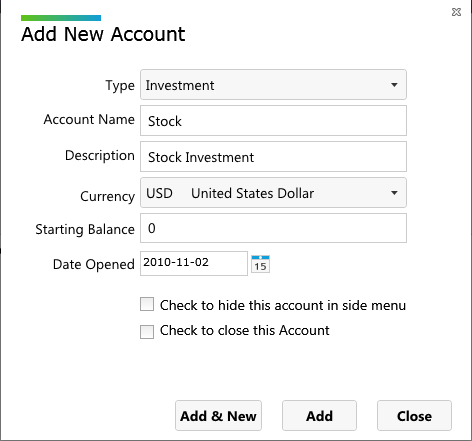Click the Starting Balance label

point(85,229)
